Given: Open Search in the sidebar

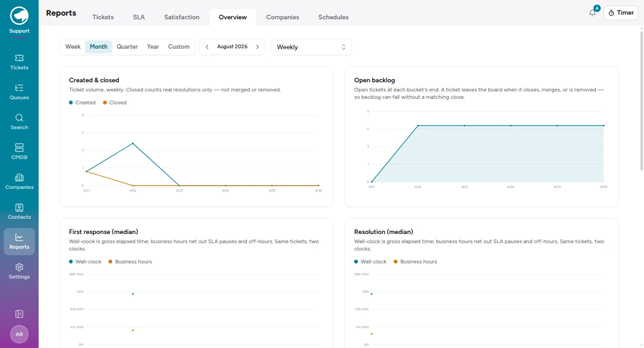Looking at the screenshot, I should point(19,122).
